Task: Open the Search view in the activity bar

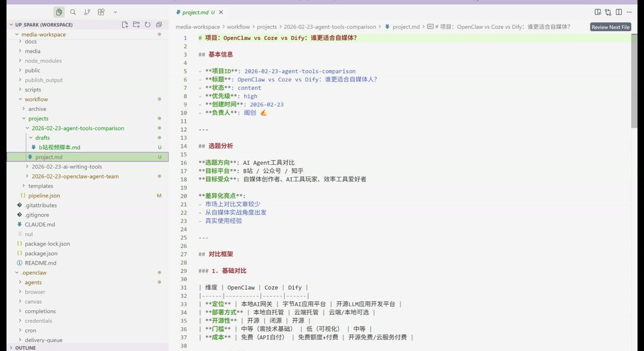Action: pos(73,12)
